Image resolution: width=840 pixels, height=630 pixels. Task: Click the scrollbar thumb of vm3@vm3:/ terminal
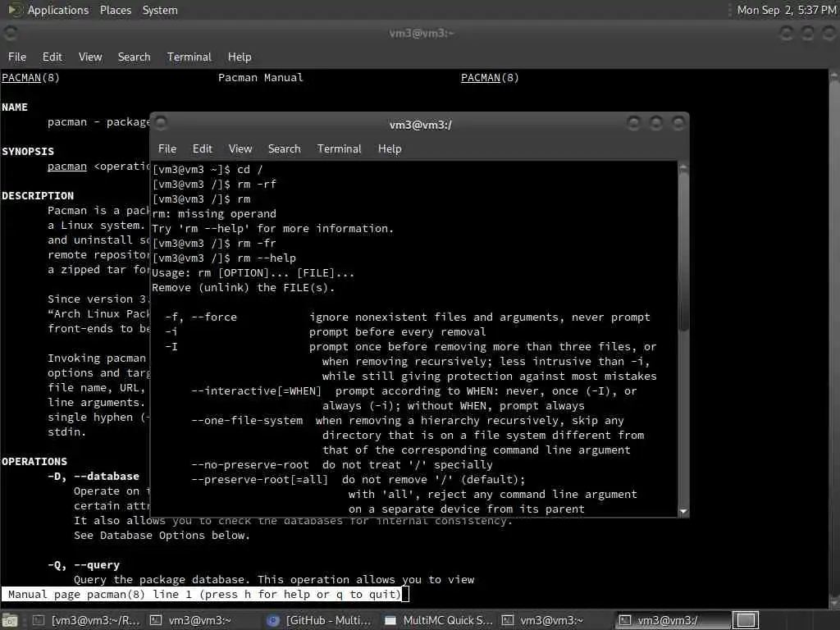683,252
